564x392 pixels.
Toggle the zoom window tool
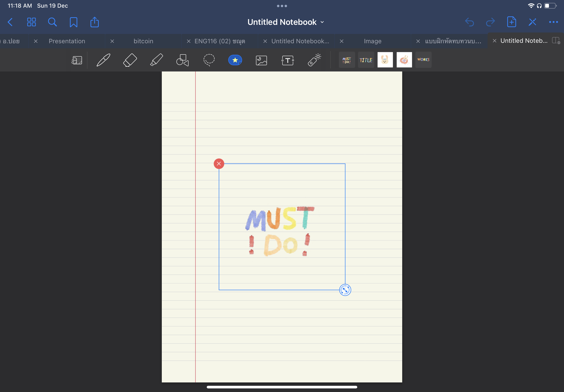(x=77, y=60)
